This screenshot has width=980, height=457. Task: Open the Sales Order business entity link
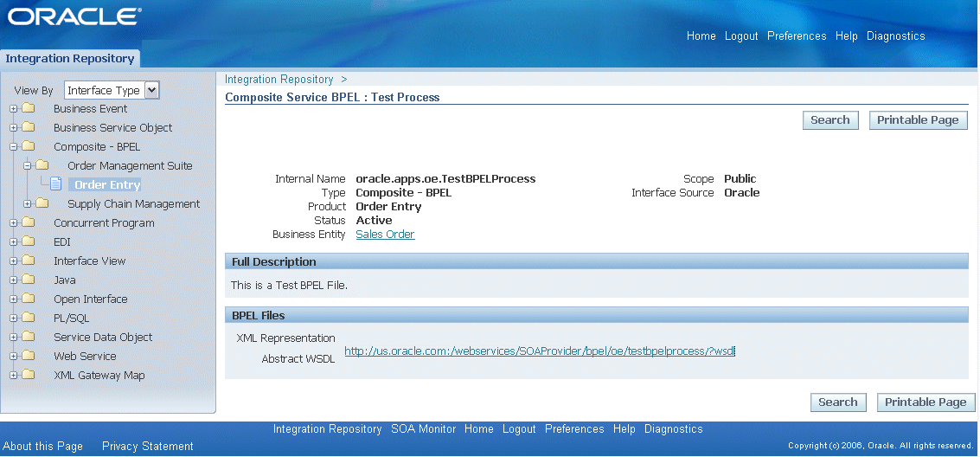tap(385, 235)
